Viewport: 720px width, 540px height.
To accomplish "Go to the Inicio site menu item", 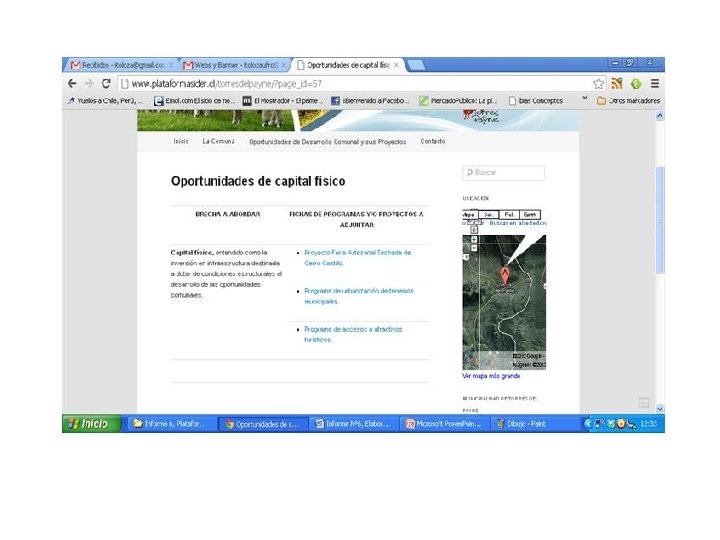I will (x=181, y=141).
